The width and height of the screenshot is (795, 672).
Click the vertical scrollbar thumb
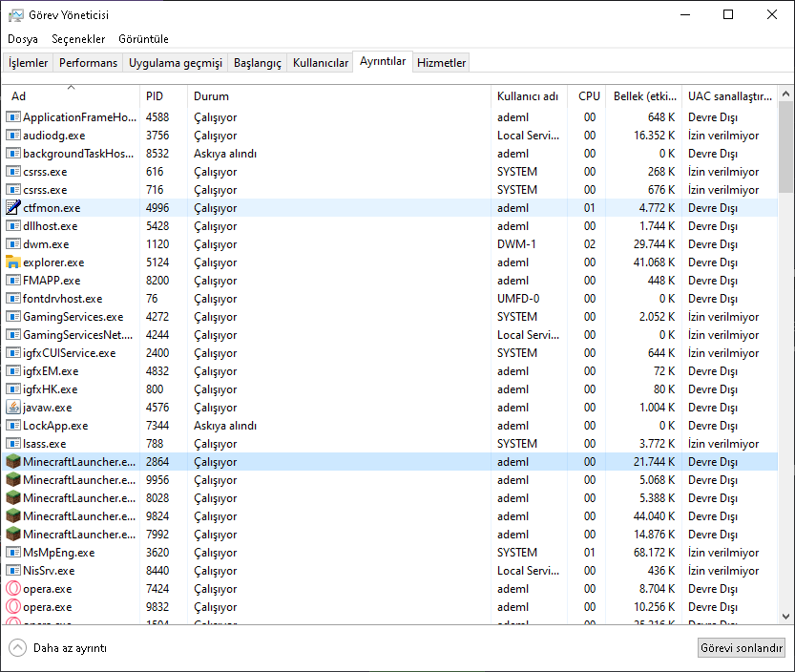[785, 147]
